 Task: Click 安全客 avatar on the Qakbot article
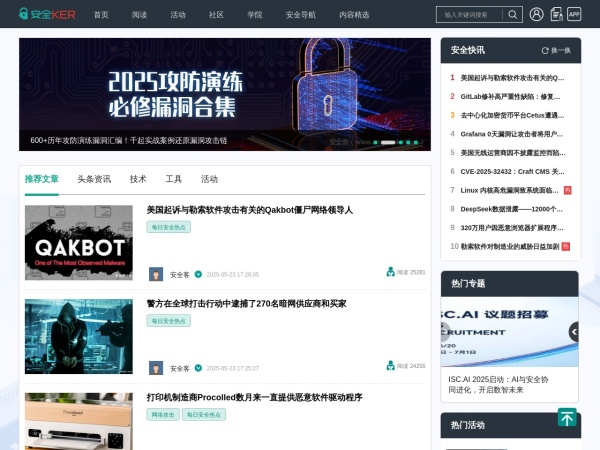[x=156, y=274]
